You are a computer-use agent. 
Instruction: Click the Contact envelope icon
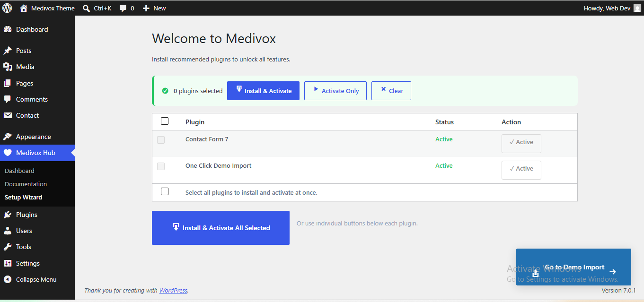pyautogui.click(x=7, y=115)
